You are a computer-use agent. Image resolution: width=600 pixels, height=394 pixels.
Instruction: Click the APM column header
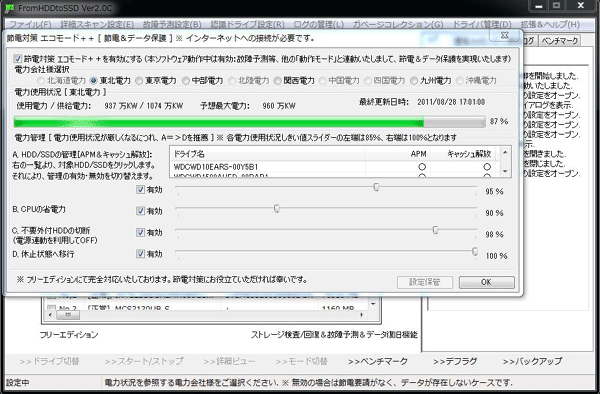(398, 154)
